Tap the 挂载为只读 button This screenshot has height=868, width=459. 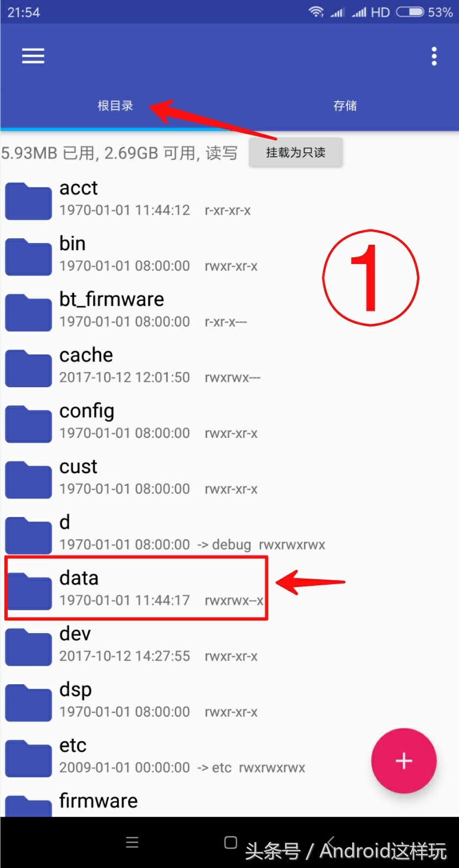click(x=296, y=152)
